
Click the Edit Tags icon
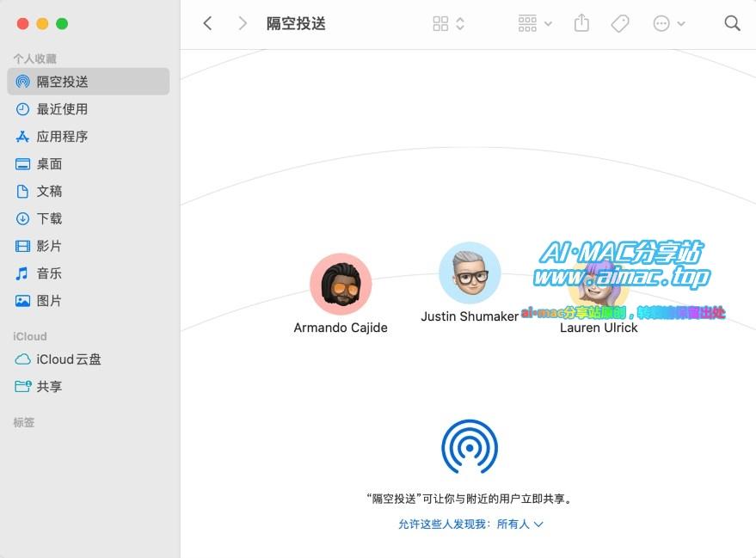pyautogui.click(x=620, y=23)
